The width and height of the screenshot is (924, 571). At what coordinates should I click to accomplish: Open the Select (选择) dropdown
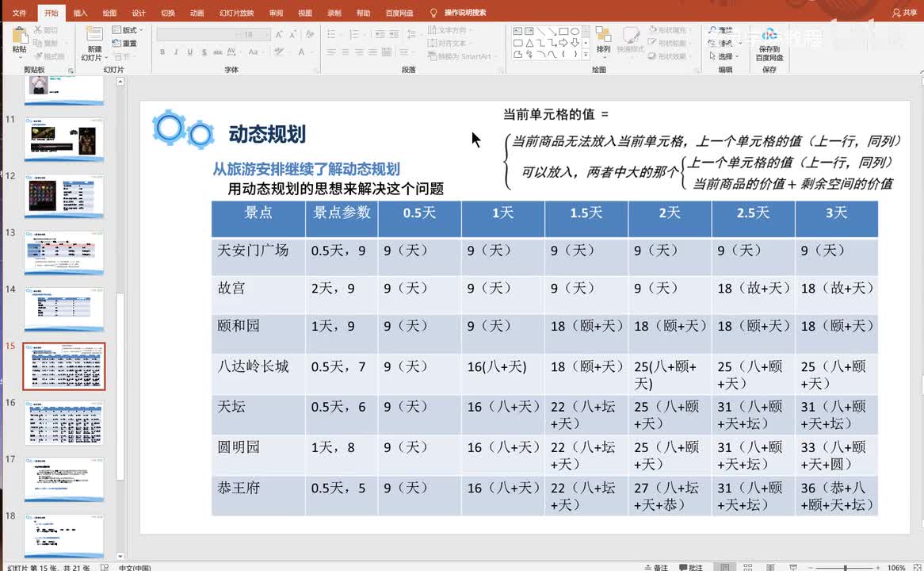click(724, 56)
